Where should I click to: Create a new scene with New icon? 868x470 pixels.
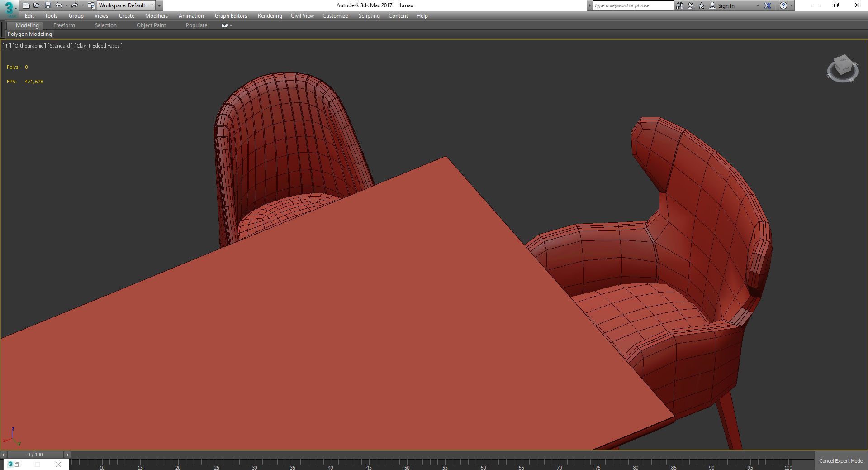tap(26, 5)
